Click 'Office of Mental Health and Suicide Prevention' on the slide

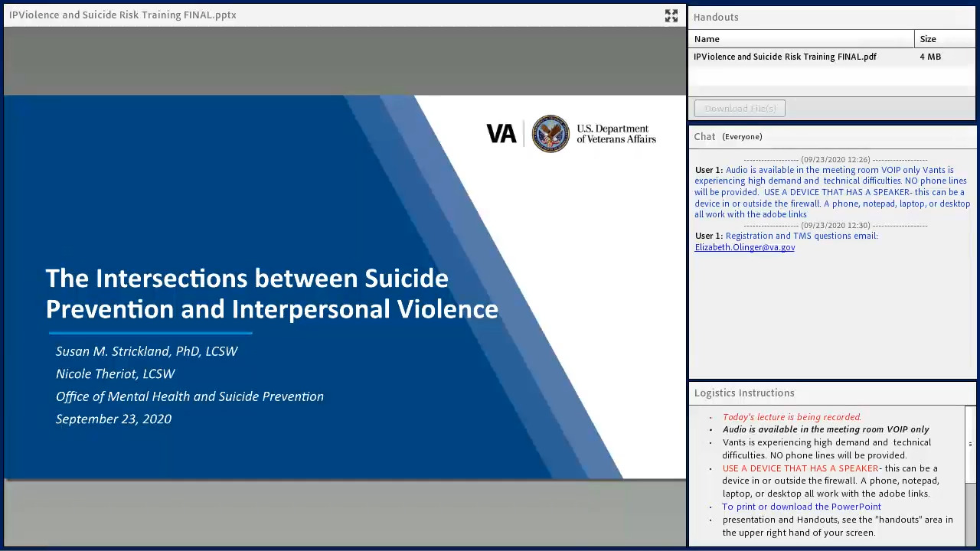coord(190,396)
